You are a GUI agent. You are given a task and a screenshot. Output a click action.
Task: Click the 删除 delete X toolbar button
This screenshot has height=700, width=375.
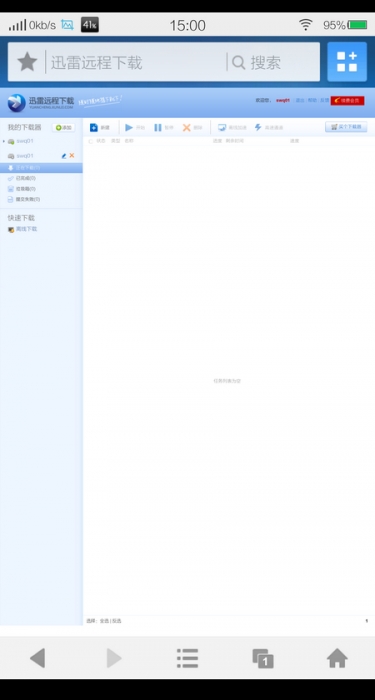point(192,128)
